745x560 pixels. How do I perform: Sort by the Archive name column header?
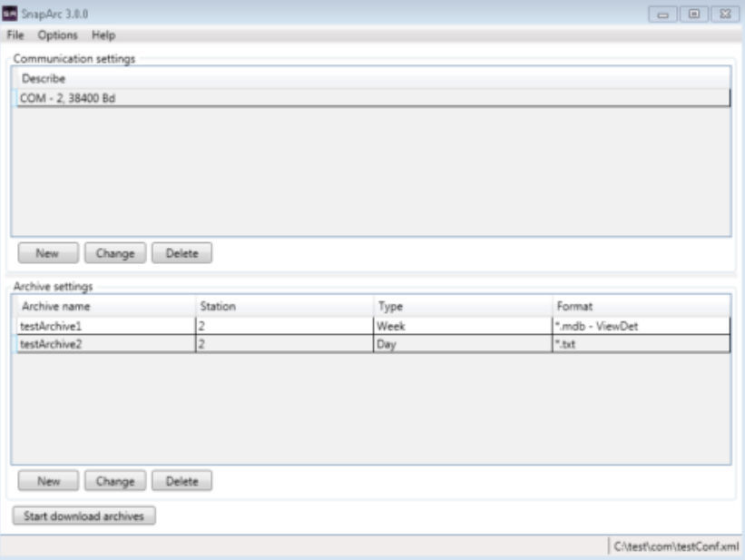tap(56, 307)
